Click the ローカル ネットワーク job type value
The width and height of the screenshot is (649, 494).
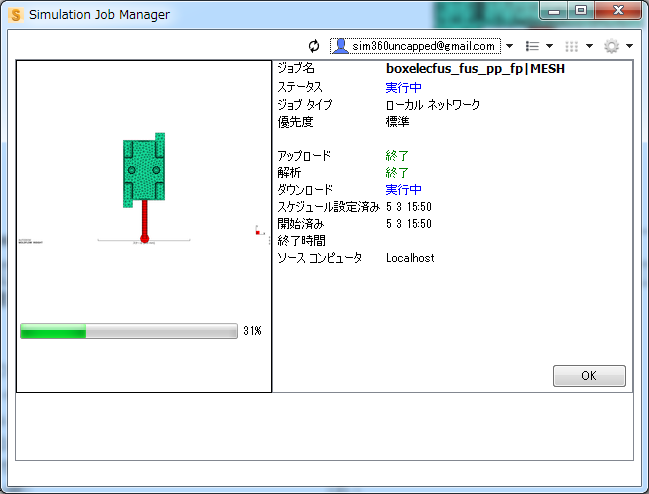pos(433,105)
